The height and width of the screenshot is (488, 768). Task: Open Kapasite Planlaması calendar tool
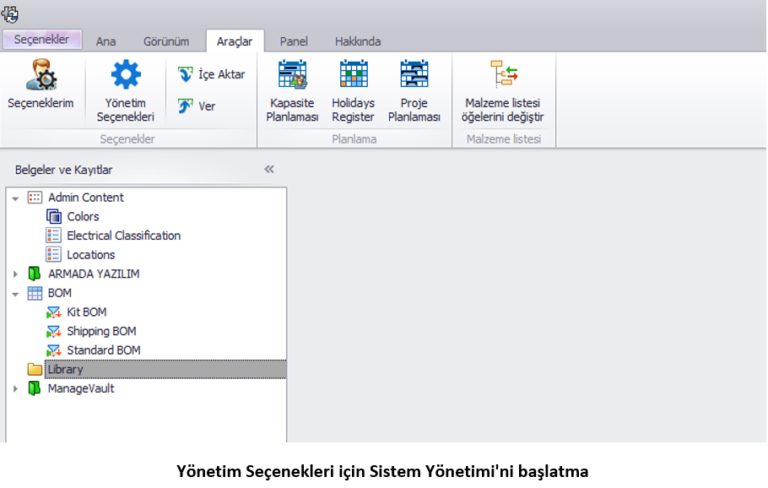tap(292, 77)
